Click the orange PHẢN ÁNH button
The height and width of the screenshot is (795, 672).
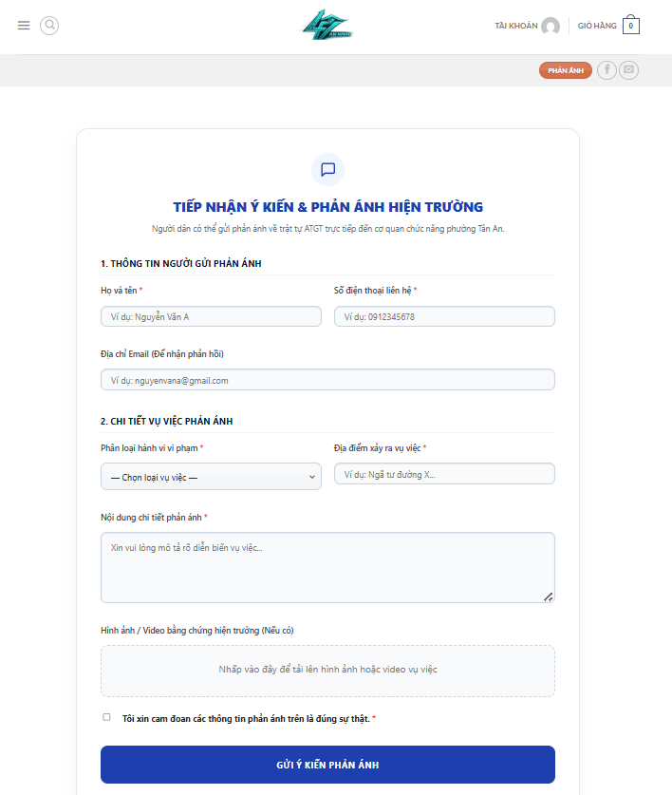tap(566, 70)
